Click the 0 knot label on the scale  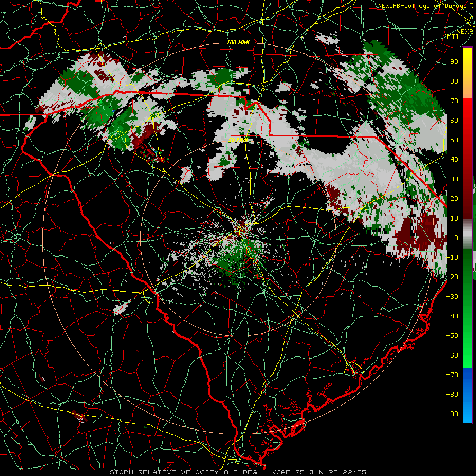pos(456,237)
